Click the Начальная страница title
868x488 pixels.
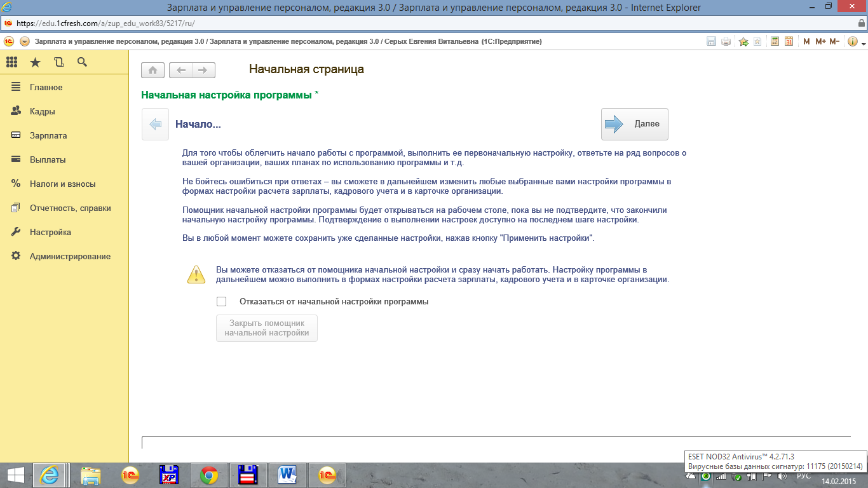pyautogui.click(x=306, y=69)
